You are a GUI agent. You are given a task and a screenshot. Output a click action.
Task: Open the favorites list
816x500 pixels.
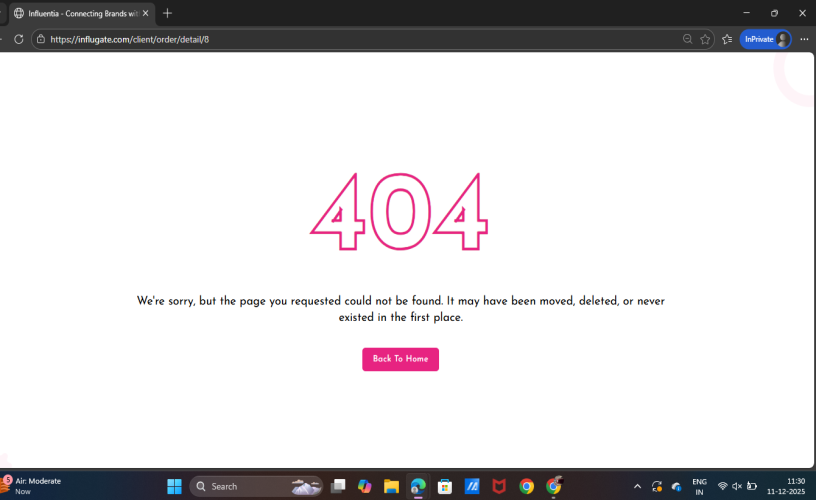click(726, 39)
